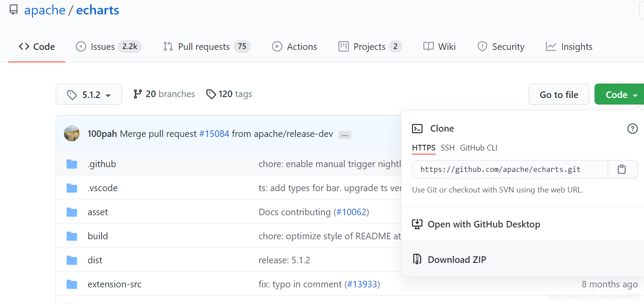Click the repository book icon beside apache
Viewport: 644px width, 304px height.
tap(14, 10)
